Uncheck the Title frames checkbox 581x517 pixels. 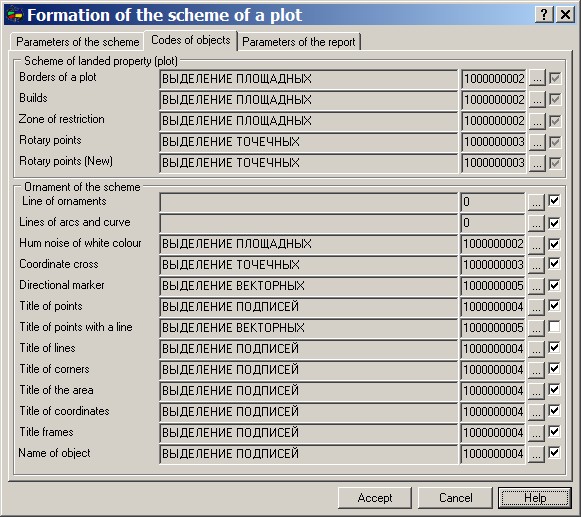pos(554,431)
